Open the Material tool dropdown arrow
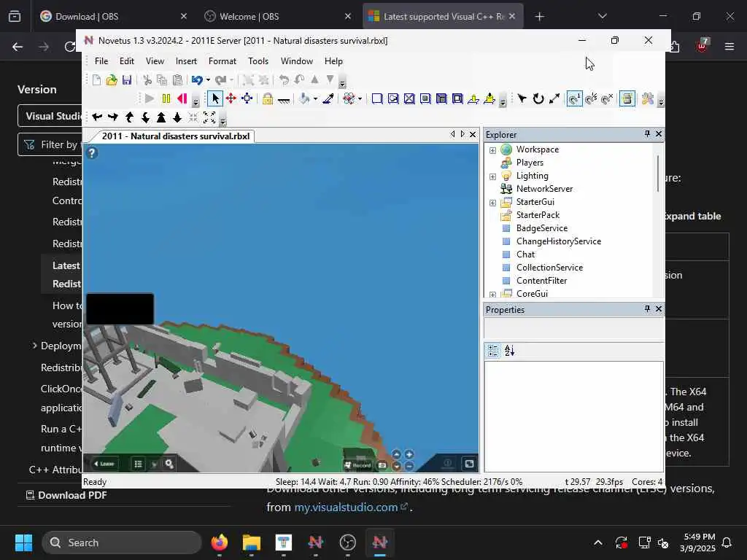747x560 pixels. 360,99
